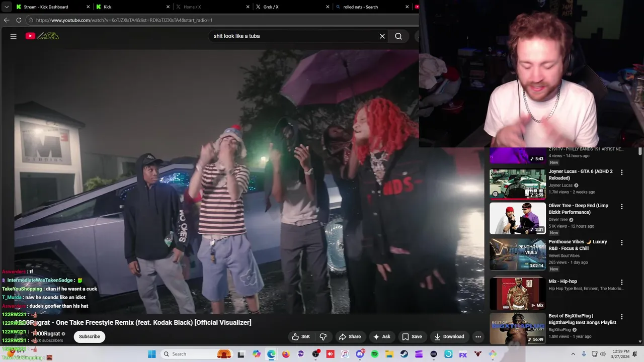Open the FX app from the taskbar
The height and width of the screenshot is (362, 644).
click(x=463, y=354)
